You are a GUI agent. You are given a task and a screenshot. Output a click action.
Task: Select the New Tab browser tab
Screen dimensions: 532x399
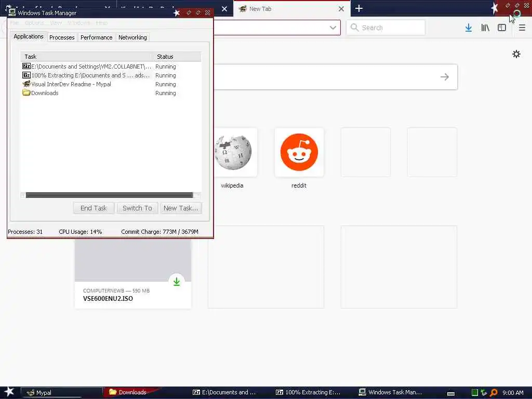[x=292, y=9]
